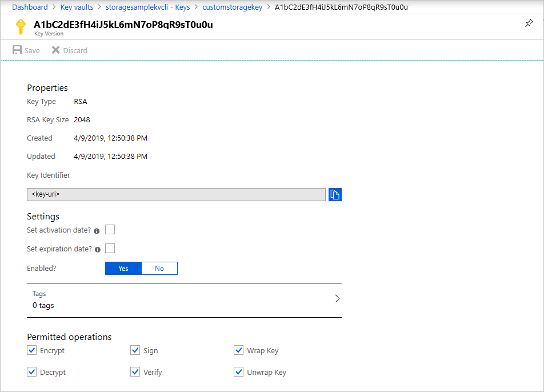The width and height of the screenshot is (544, 392).
Task: Disable the Sign operation checkbox
Action: [135, 350]
